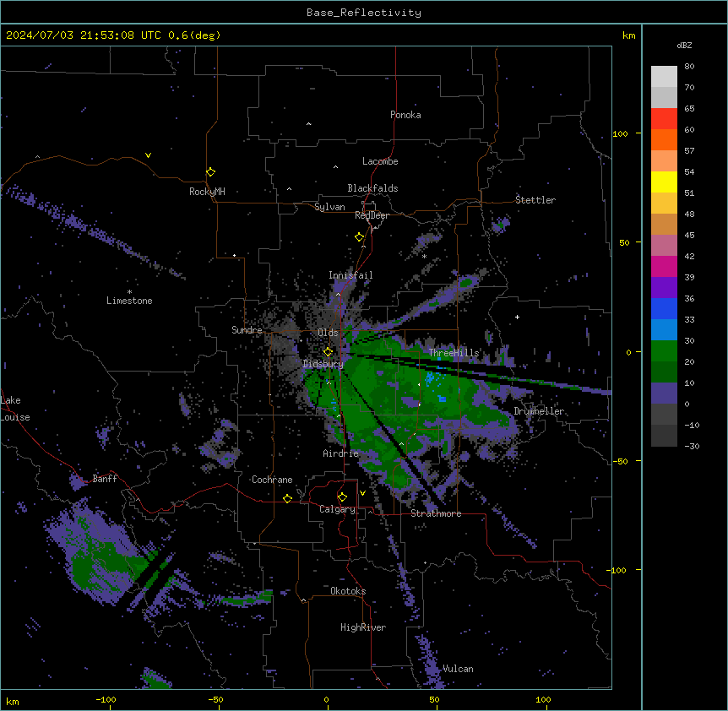Click the Sylvan label

coord(329,207)
